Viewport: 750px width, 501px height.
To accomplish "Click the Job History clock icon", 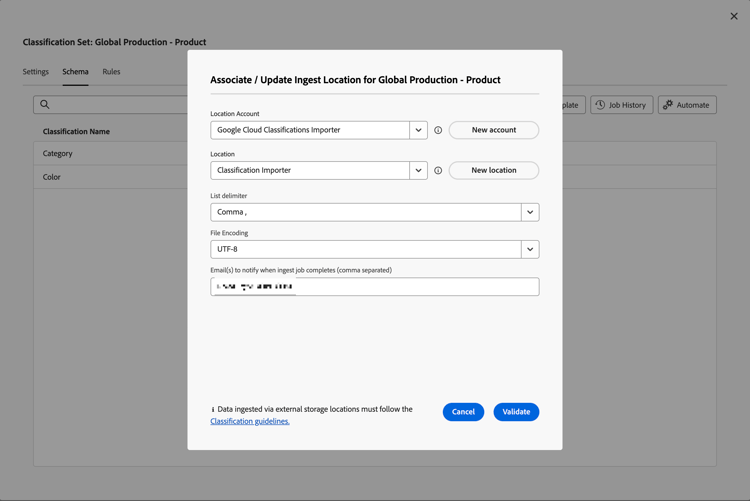I will click(601, 105).
